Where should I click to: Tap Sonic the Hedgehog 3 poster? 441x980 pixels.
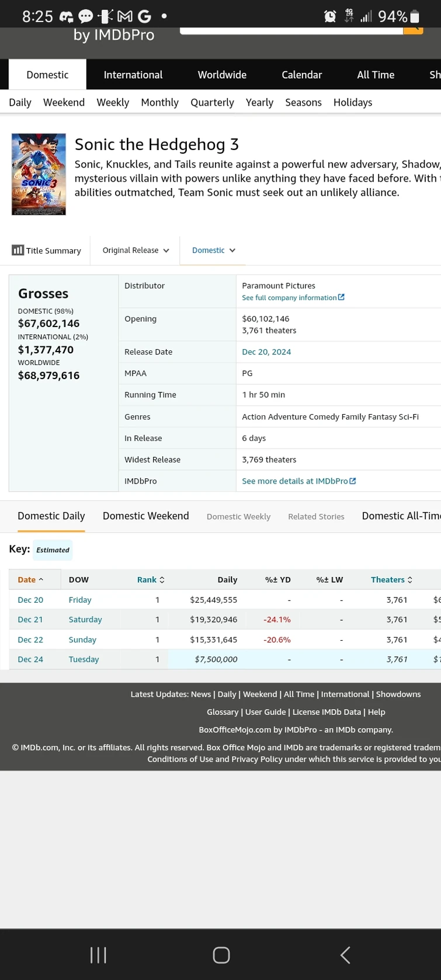[x=39, y=174]
